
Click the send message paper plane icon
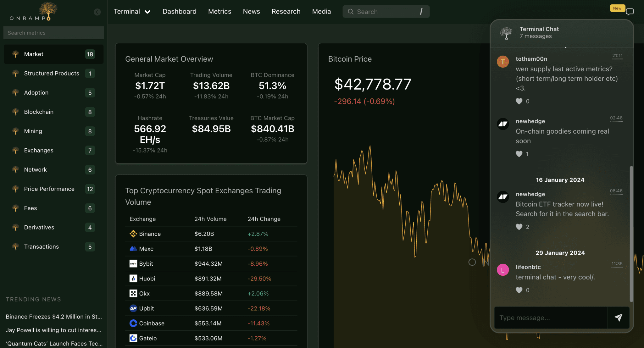(618, 318)
